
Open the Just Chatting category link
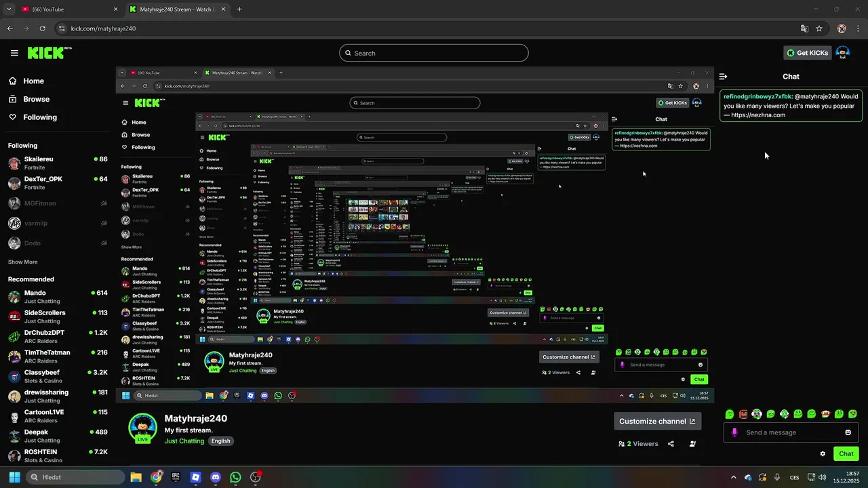(x=184, y=441)
